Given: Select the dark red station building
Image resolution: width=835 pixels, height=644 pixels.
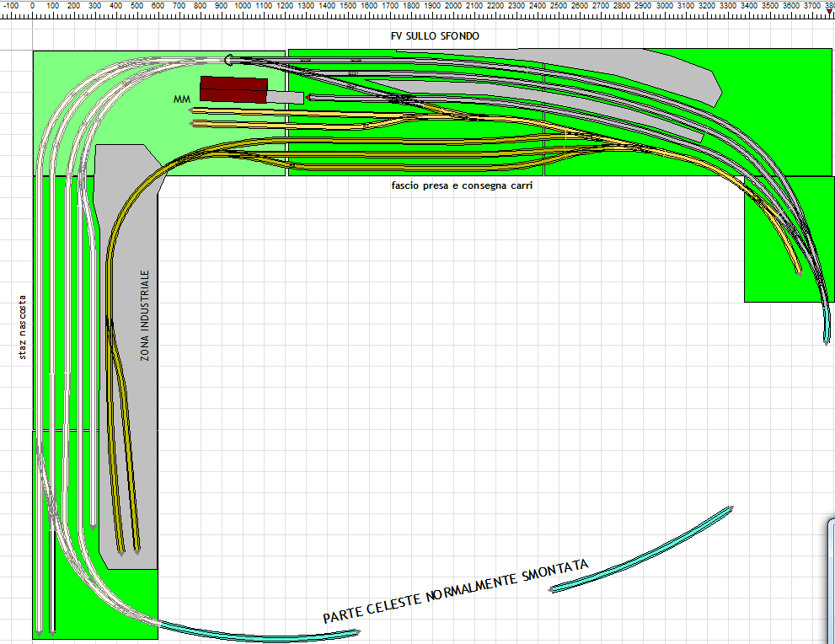Looking at the screenshot, I should click(233, 89).
